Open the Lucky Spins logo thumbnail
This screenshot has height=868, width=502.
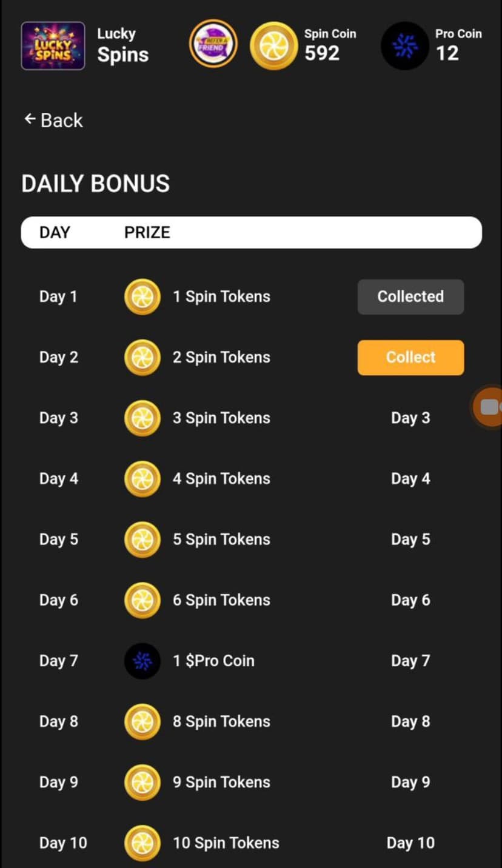(53, 46)
